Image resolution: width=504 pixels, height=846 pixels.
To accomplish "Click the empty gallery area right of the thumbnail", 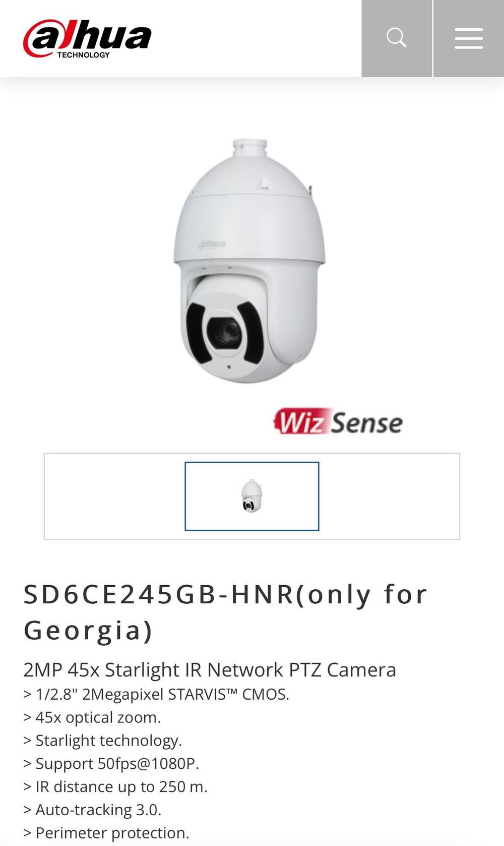I will 389,496.
